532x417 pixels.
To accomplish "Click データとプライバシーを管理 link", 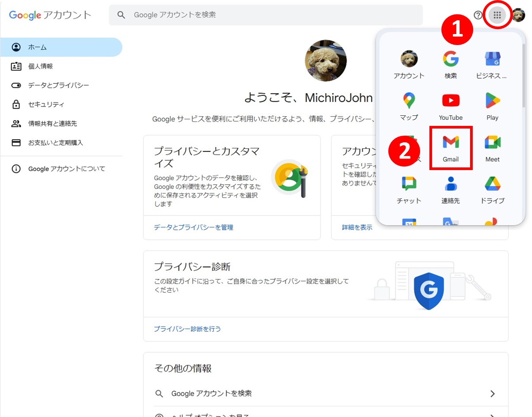I will (193, 227).
